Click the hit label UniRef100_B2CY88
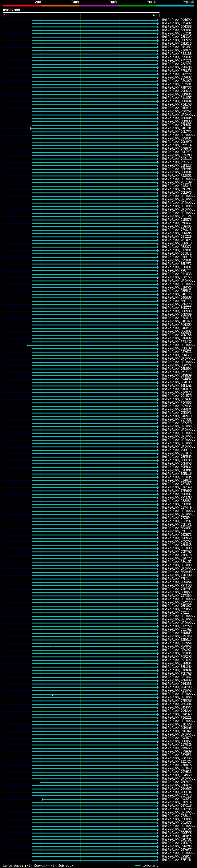This screenshot has height=868, width=197. pos(177,809)
